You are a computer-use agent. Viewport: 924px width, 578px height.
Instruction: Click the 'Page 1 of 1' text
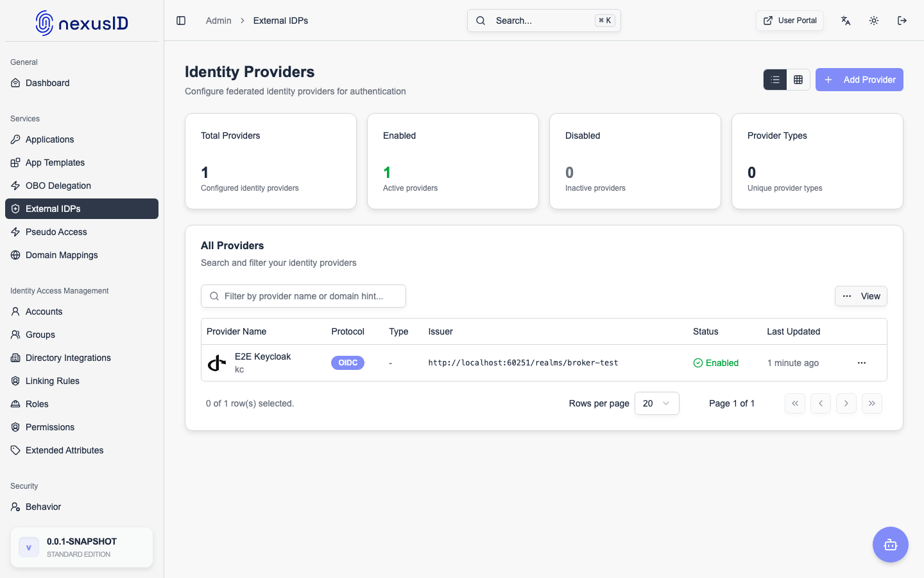point(732,403)
